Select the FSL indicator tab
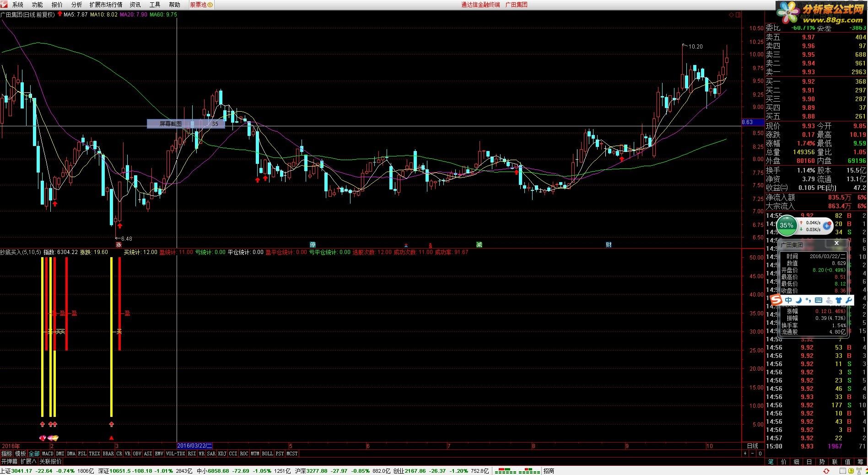This screenshot has height=475, width=868. (82, 453)
